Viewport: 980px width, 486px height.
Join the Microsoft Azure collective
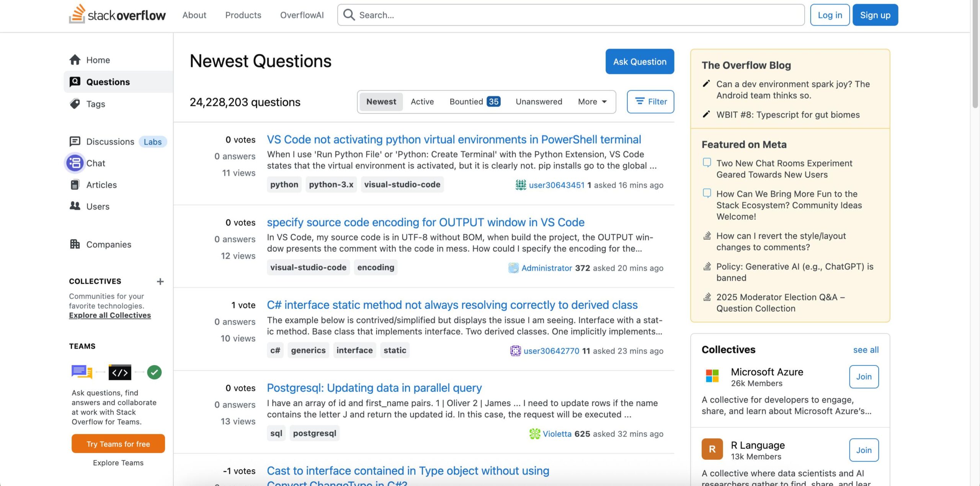[x=864, y=377]
